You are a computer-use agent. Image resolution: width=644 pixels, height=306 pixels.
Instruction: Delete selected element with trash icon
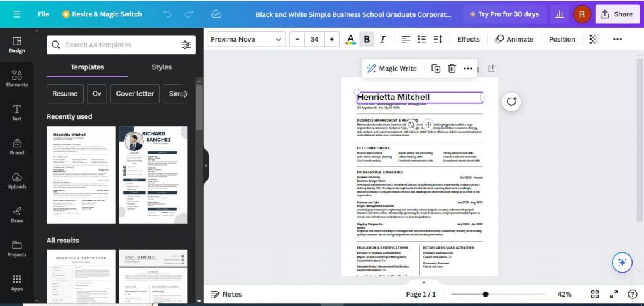pyautogui.click(x=452, y=69)
